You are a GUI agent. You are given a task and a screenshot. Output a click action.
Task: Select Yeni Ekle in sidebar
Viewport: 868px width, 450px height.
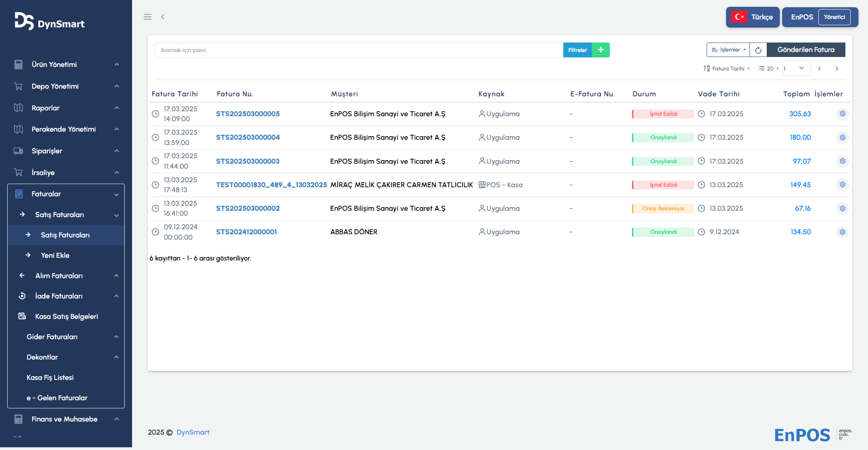coord(55,256)
